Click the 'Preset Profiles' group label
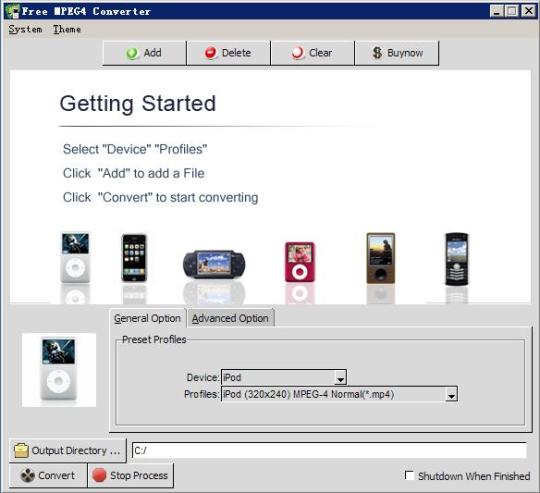The image size is (540, 493). point(154,339)
